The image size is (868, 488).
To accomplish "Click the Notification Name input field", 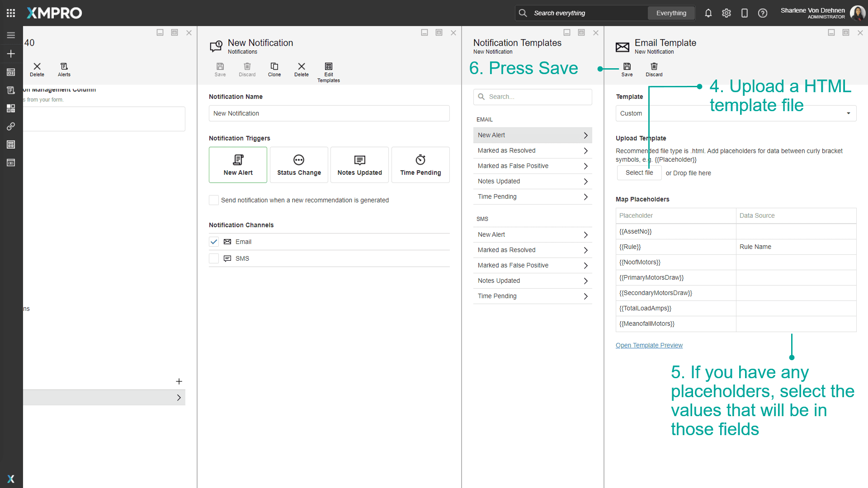I will [329, 113].
